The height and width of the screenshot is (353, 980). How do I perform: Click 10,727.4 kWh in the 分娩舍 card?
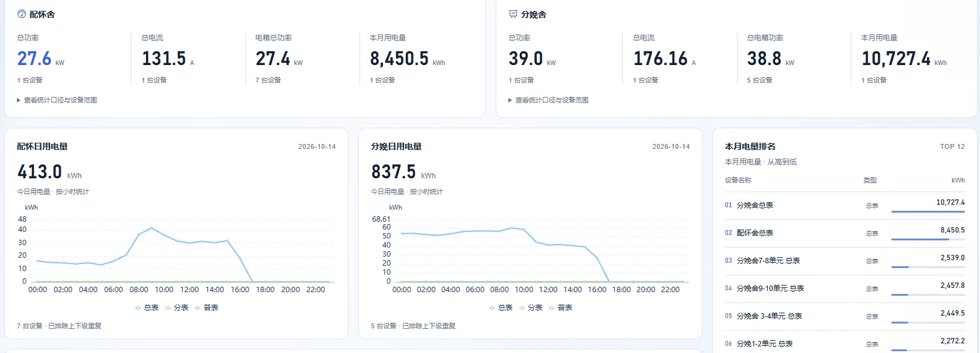[x=904, y=58]
